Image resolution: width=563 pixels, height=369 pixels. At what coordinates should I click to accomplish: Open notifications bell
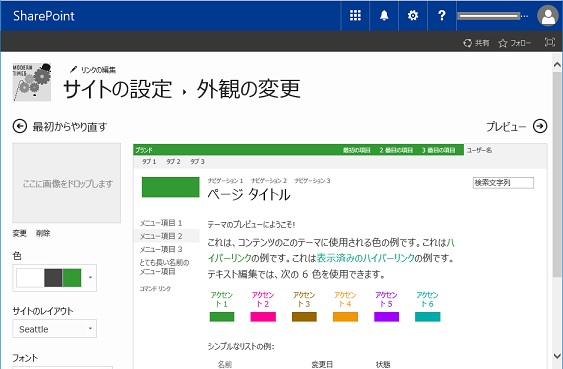(x=384, y=16)
